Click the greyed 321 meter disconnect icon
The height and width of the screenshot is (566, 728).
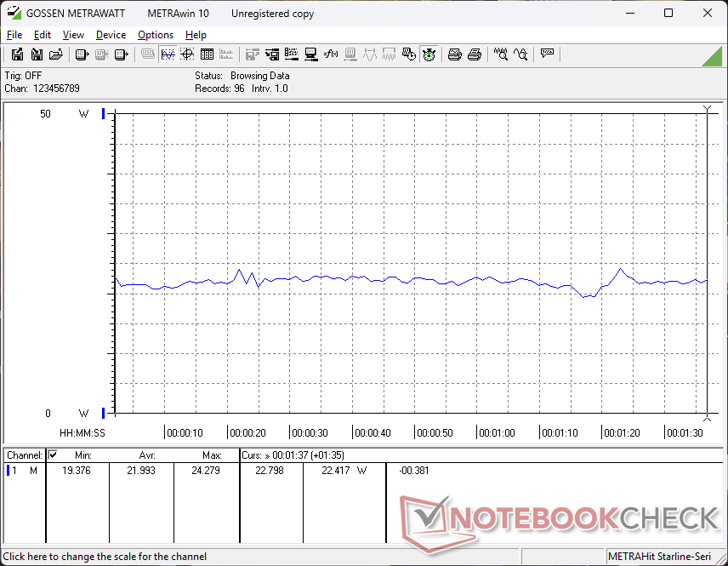coord(102,54)
